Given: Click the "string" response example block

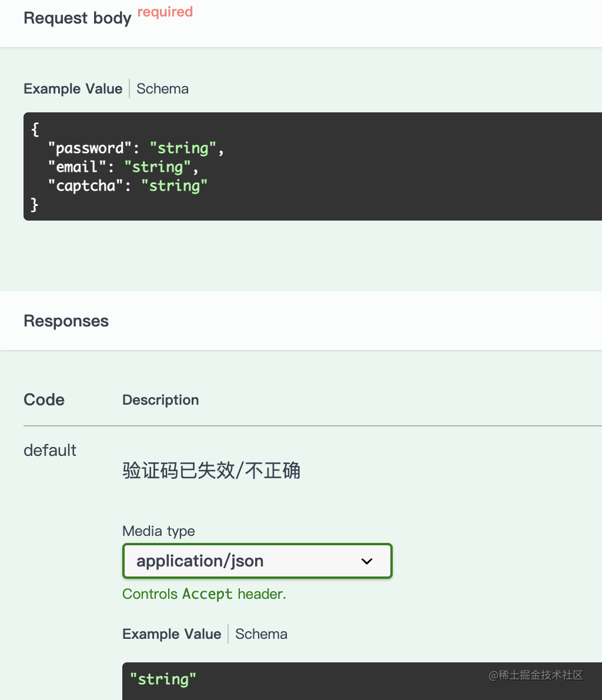Looking at the screenshot, I should point(163,679).
